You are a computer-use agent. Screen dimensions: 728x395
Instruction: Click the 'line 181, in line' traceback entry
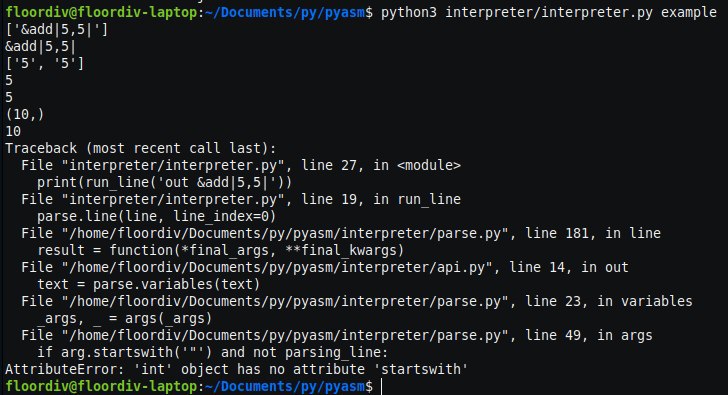341,233
